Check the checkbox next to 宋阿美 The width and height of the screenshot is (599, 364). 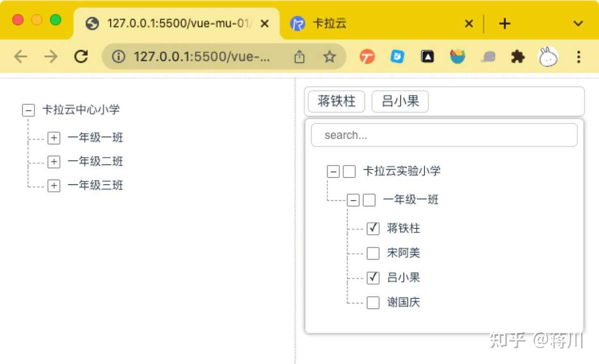372,253
